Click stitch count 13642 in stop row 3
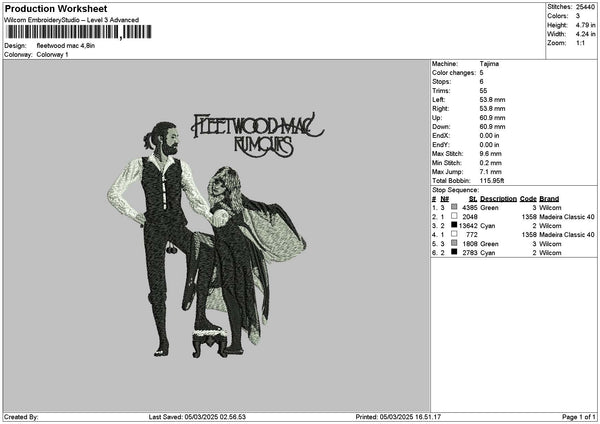Screen dimensions: 600x424 (x=468, y=226)
